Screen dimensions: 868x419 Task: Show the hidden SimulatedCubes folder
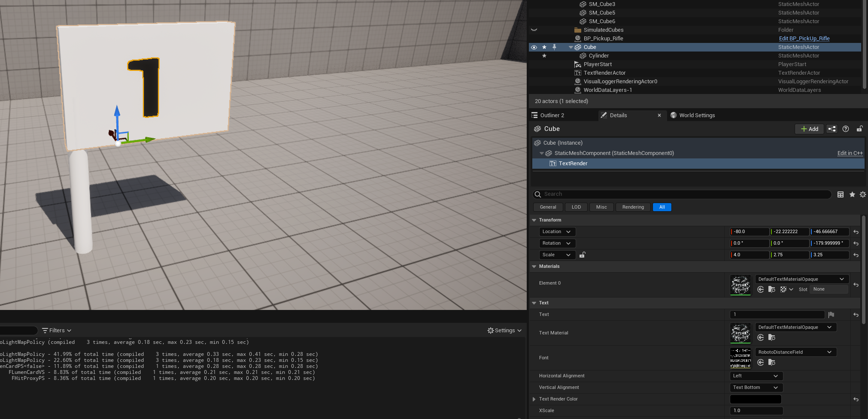pyautogui.click(x=534, y=30)
